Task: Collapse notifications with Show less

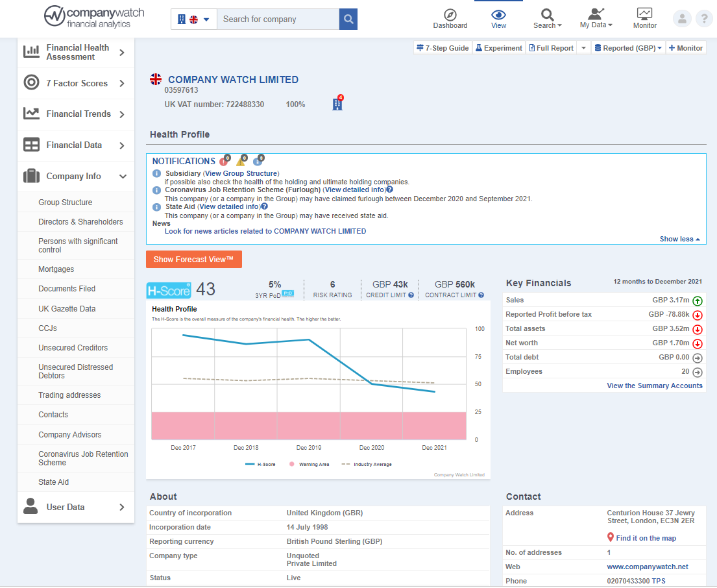Action: pyautogui.click(x=679, y=239)
